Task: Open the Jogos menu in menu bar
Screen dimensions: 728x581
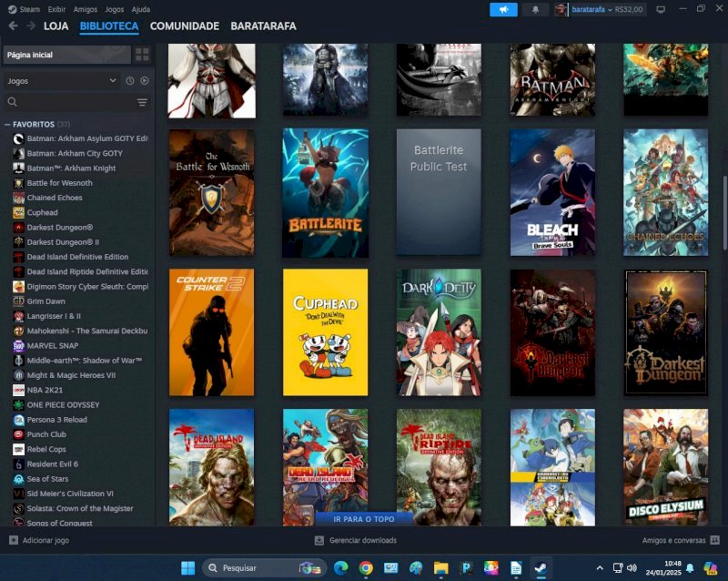Action: (x=115, y=9)
